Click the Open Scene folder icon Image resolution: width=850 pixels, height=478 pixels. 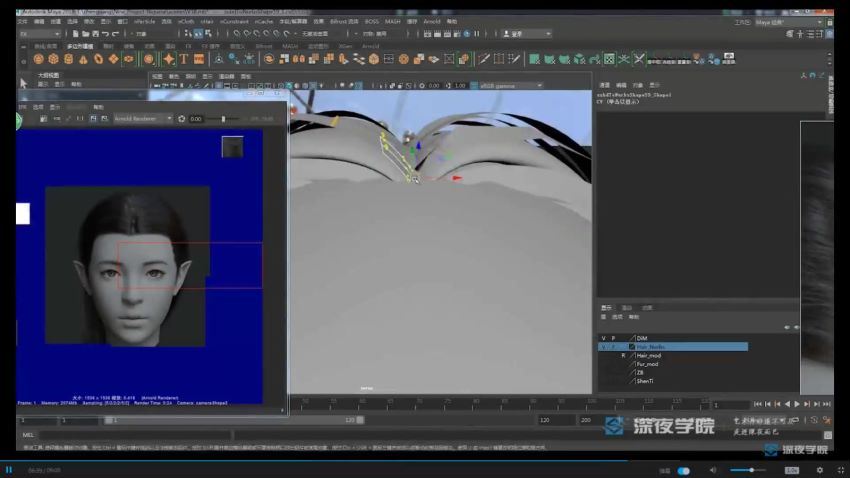tap(85, 34)
